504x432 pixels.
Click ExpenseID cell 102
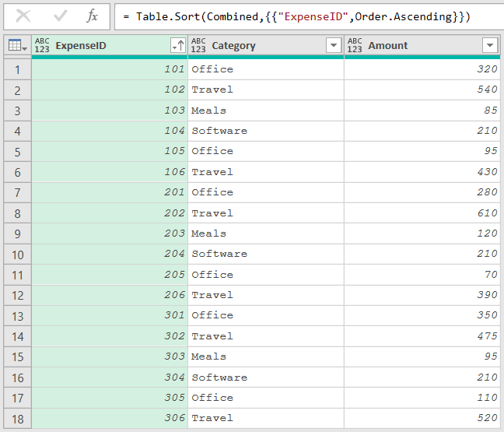point(110,90)
